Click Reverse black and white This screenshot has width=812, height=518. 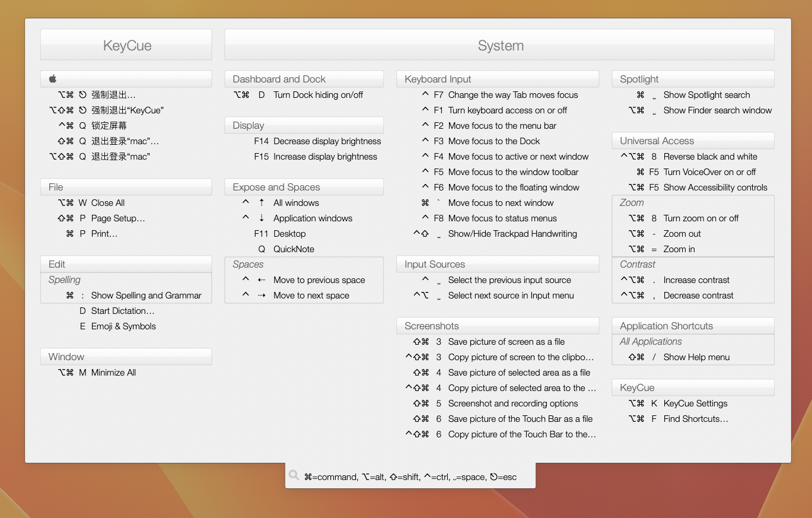click(x=693, y=157)
